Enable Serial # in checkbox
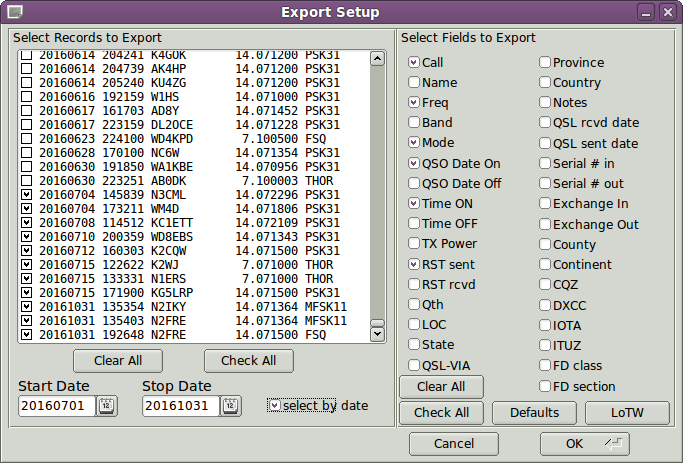683x463 pixels. pos(544,163)
